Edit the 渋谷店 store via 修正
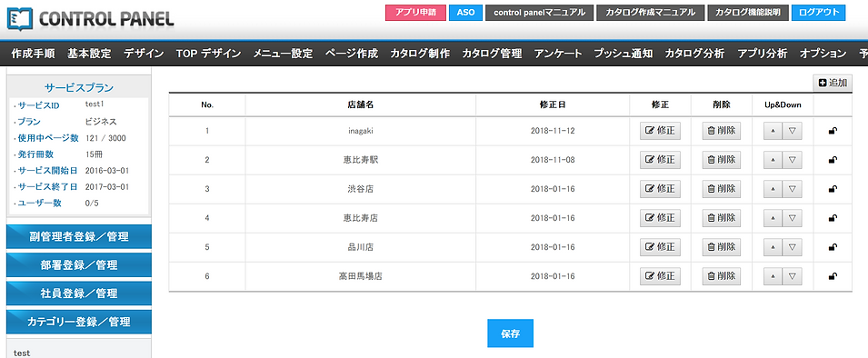The height and width of the screenshot is (358, 868). pyautogui.click(x=660, y=189)
